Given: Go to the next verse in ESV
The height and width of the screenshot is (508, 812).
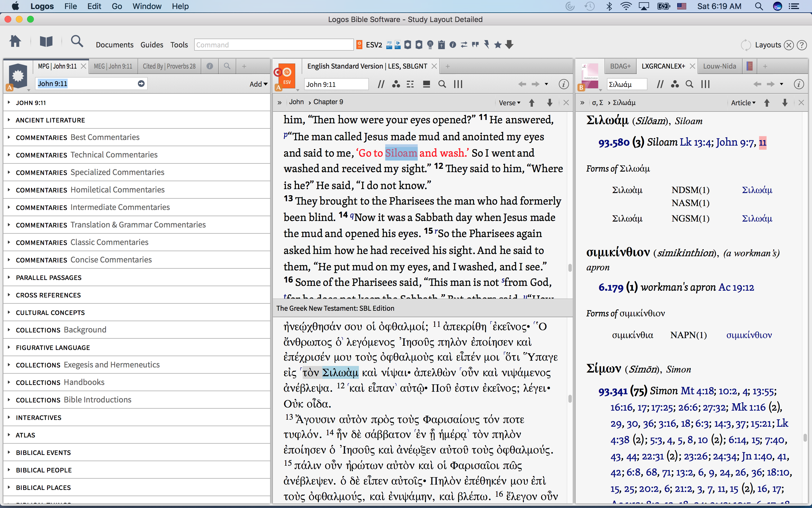Looking at the screenshot, I should (x=550, y=103).
